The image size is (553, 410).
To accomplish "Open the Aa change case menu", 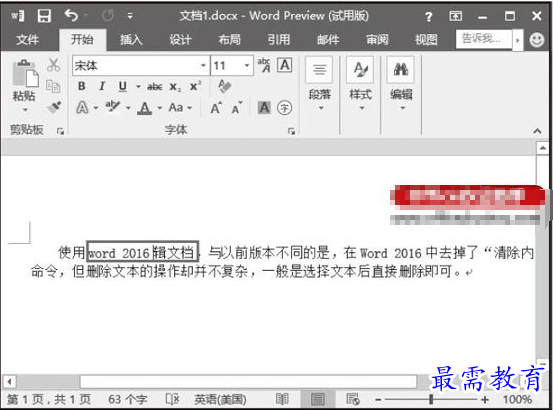I will coord(180,108).
